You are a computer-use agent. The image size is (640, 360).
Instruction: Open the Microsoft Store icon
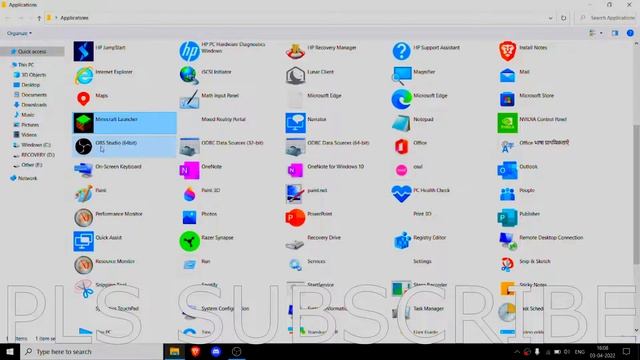click(x=507, y=99)
